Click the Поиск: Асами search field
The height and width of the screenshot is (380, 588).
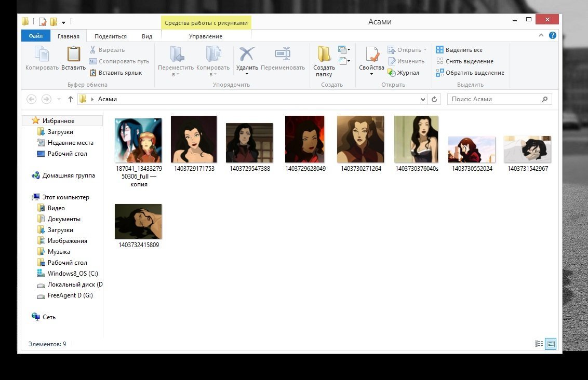tap(493, 99)
